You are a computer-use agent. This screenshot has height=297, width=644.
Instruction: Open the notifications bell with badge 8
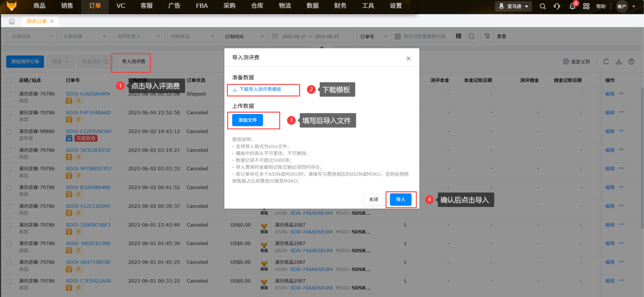point(572,6)
